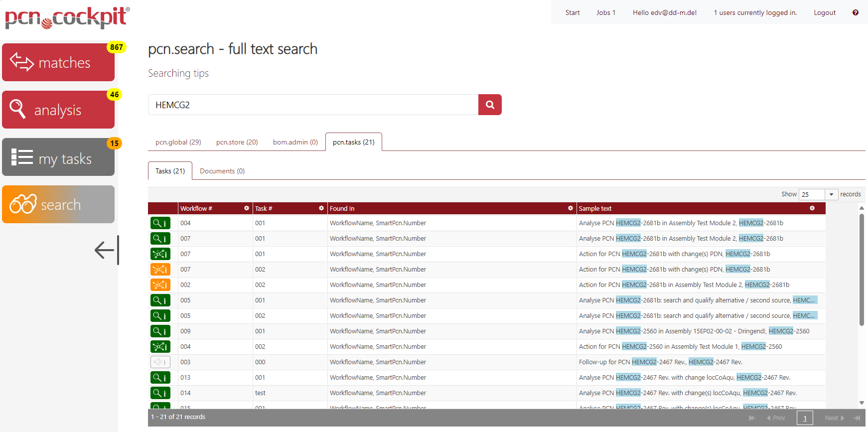Click the 15 badge on my tasks
868x432 pixels.
[115, 144]
